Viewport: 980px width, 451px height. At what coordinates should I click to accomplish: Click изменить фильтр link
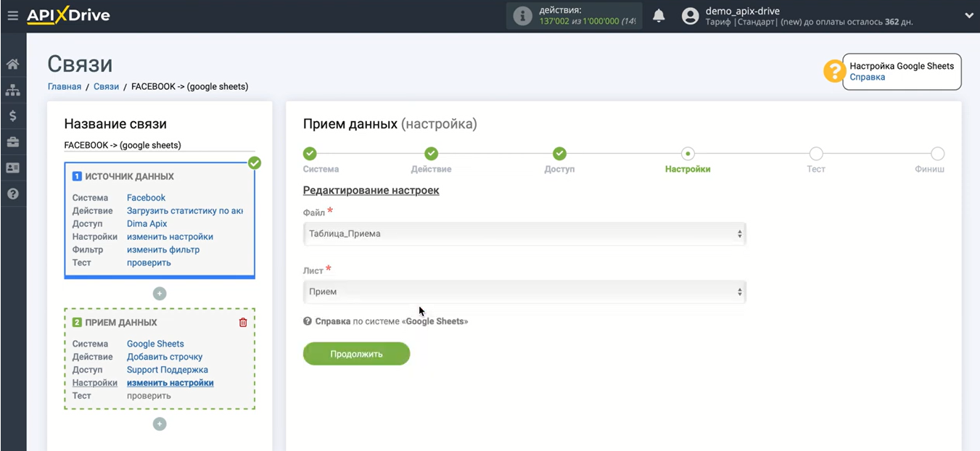[163, 249]
